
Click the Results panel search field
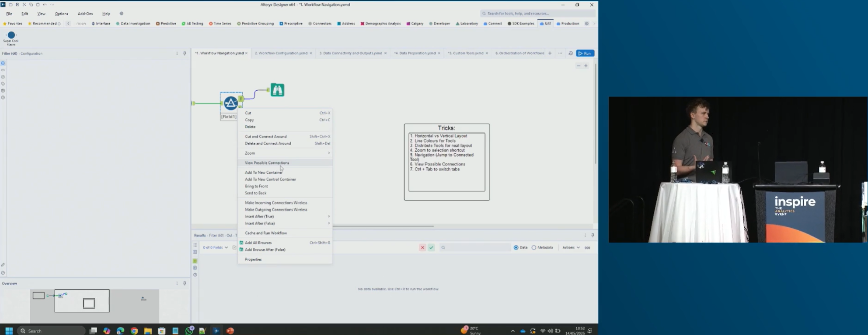474,247
